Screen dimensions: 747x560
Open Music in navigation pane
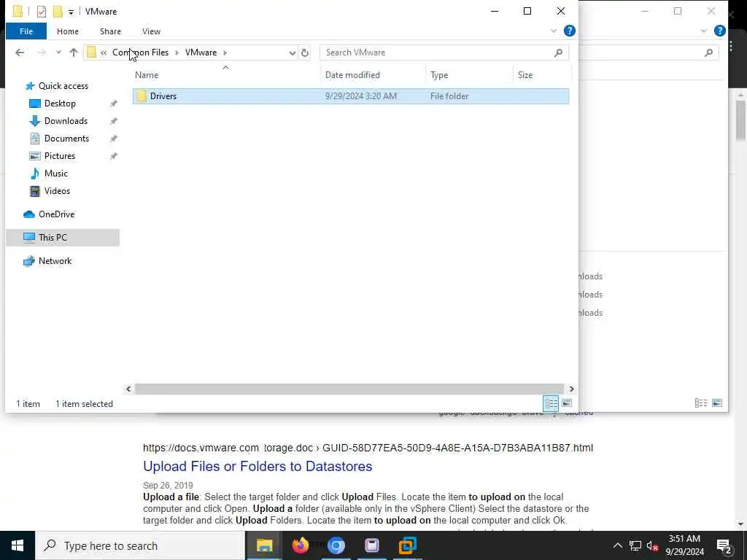55,174
